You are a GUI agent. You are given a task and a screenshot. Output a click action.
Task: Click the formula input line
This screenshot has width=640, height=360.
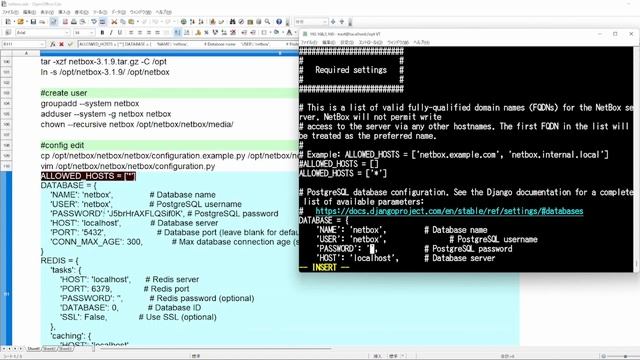188,44
